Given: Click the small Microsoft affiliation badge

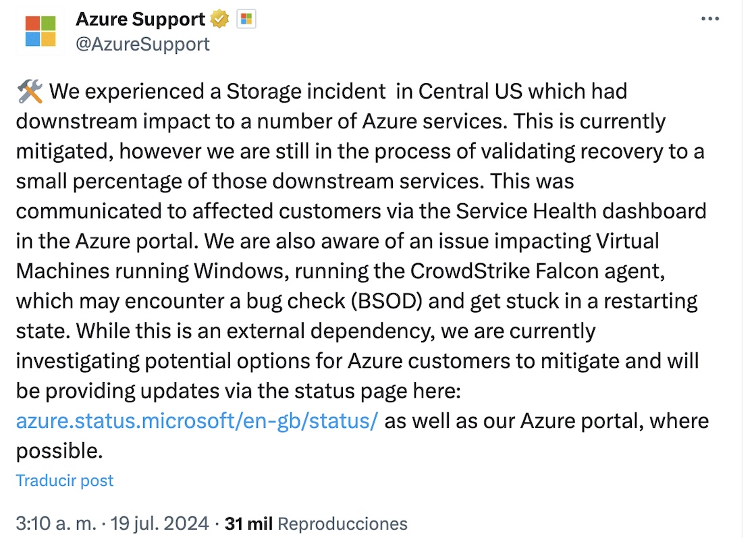Looking at the screenshot, I should [x=246, y=20].
